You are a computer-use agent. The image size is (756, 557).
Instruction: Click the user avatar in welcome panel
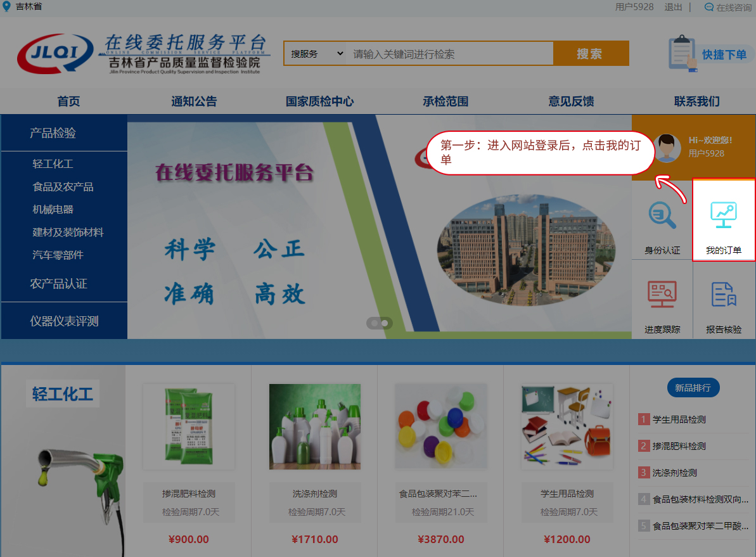click(x=666, y=147)
